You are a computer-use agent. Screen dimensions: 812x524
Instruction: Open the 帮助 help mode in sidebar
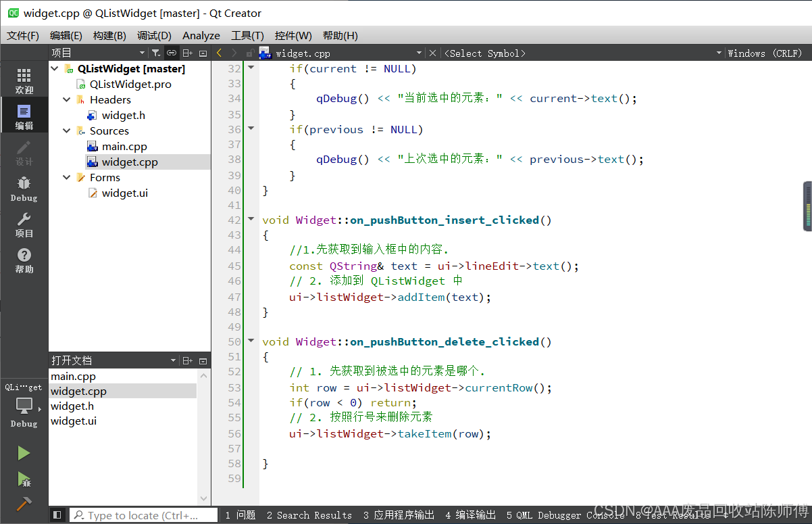[x=24, y=260]
